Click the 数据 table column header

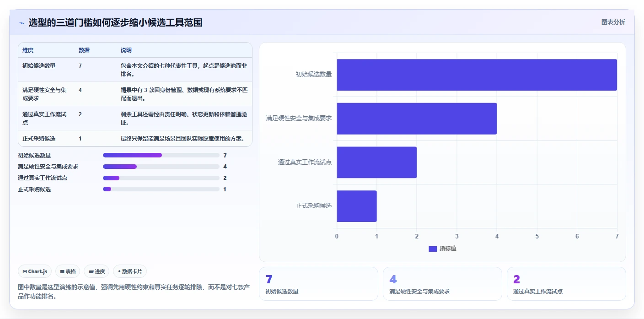[x=84, y=50]
